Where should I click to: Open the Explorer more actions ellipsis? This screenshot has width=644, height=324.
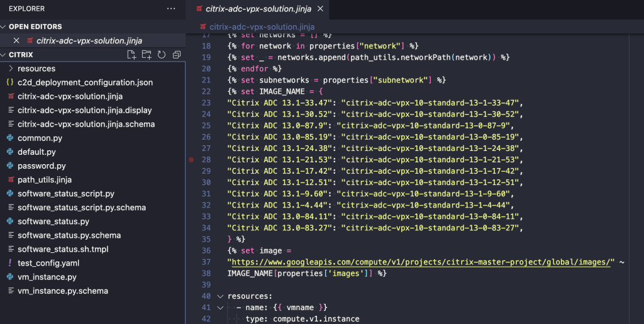pos(171,9)
